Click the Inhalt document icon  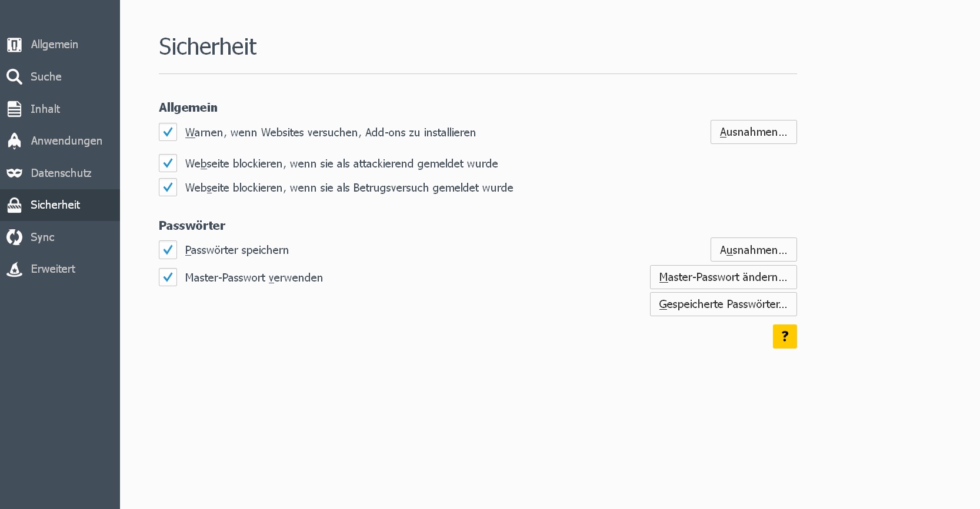click(x=15, y=109)
